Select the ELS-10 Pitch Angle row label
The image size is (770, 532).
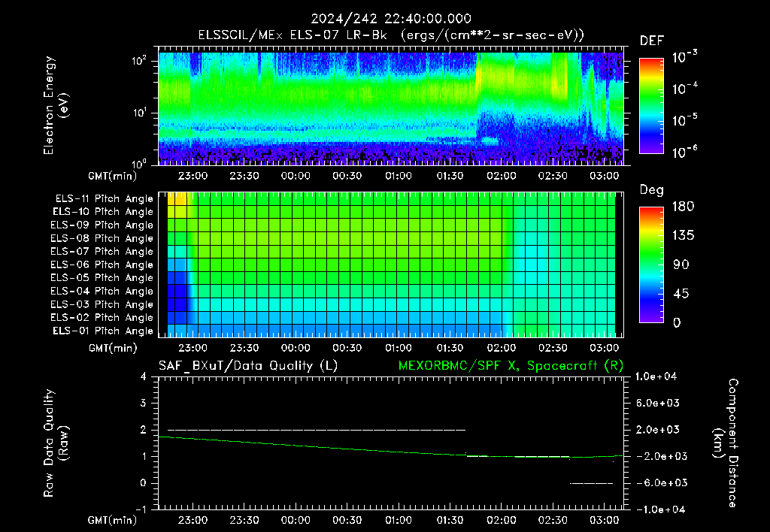click(103, 212)
